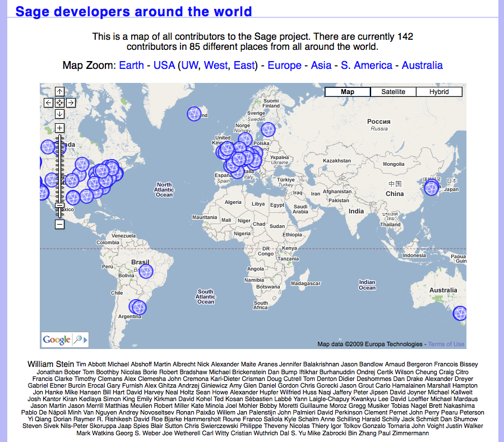The image size is (504, 442).
Task: Click the map zoom slider handle
Action: coord(59,205)
